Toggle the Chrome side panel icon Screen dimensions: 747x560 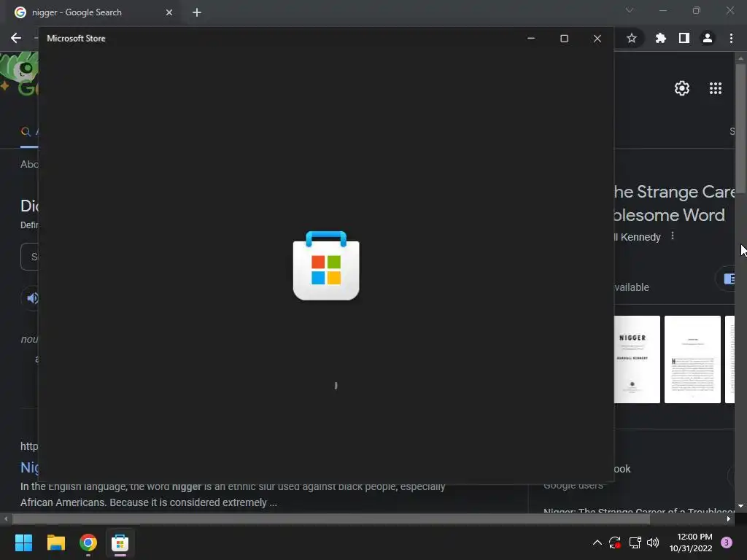point(684,38)
